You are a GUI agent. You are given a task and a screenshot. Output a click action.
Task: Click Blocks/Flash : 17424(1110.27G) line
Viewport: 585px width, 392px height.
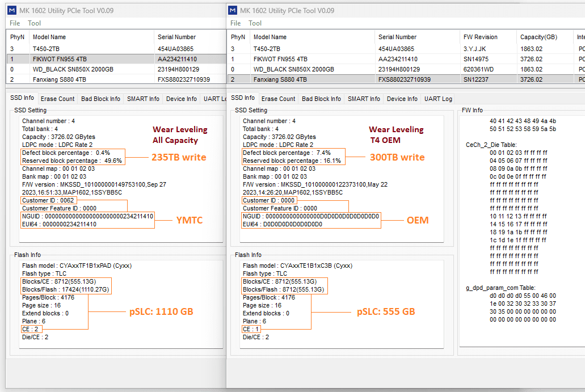coord(66,289)
